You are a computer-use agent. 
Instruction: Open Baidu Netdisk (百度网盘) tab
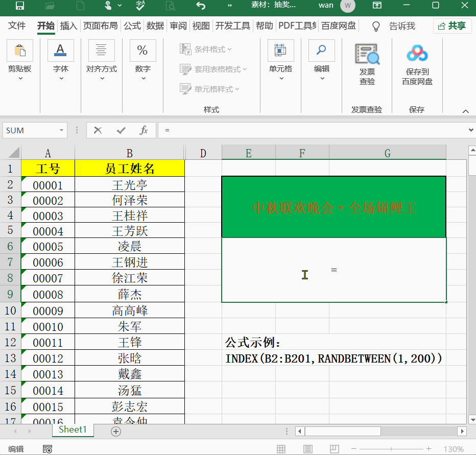pyautogui.click(x=339, y=26)
